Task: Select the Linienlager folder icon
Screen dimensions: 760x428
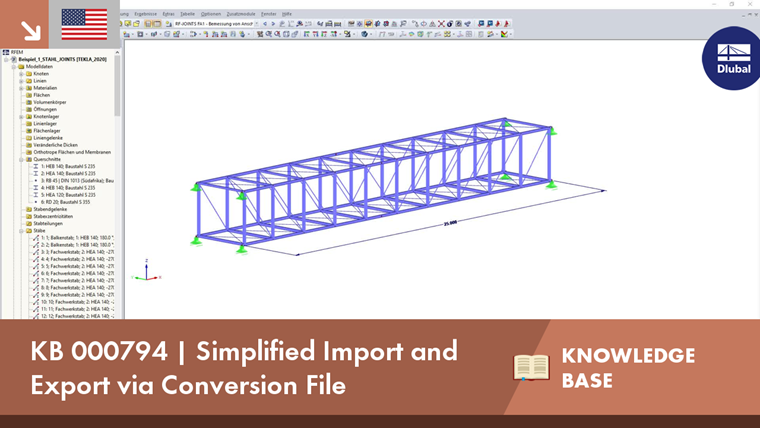Action: point(29,124)
